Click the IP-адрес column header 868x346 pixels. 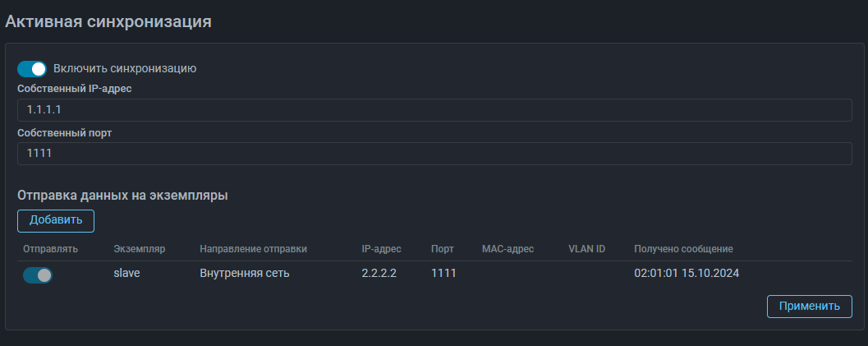point(382,248)
